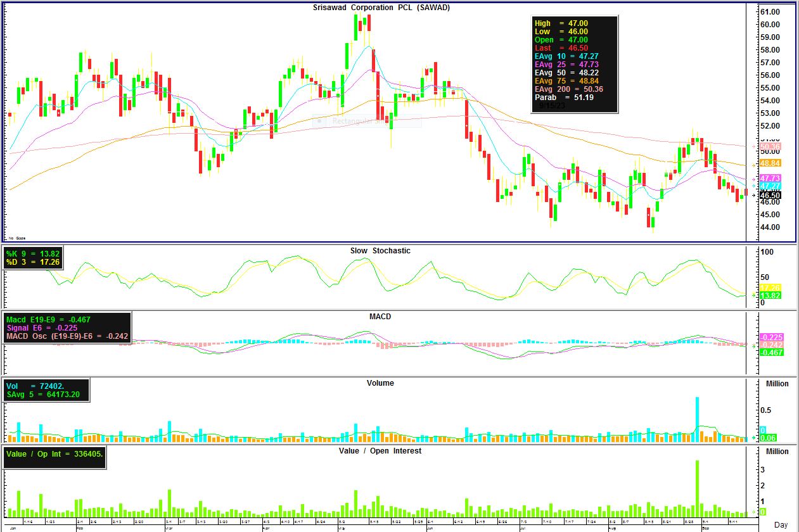The image size is (799, 532).
Task: Click the chart title Srisawad Corporation PCL (SAWAD)
Action: pyautogui.click(x=381, y=8)
